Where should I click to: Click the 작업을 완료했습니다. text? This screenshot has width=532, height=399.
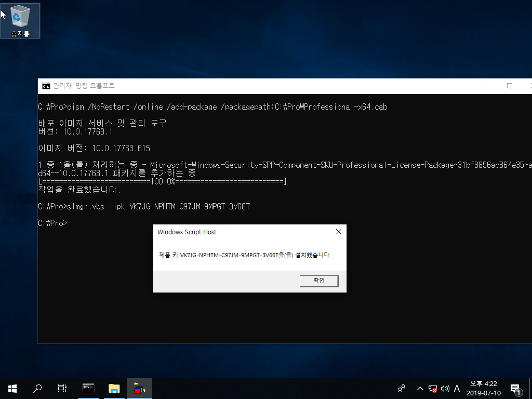[x=79, y=189]
